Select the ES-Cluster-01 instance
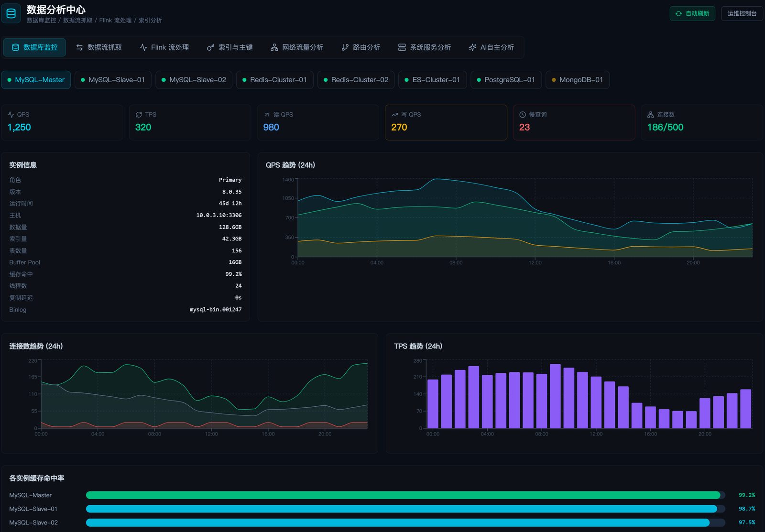 (433, 80)
